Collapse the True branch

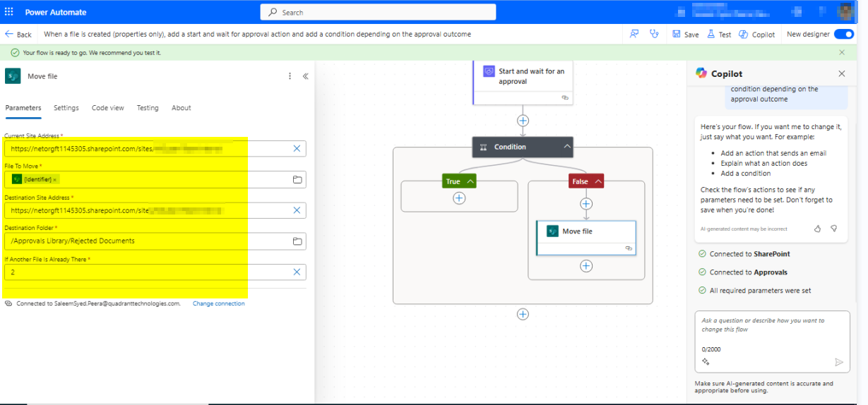pos(471,181)
